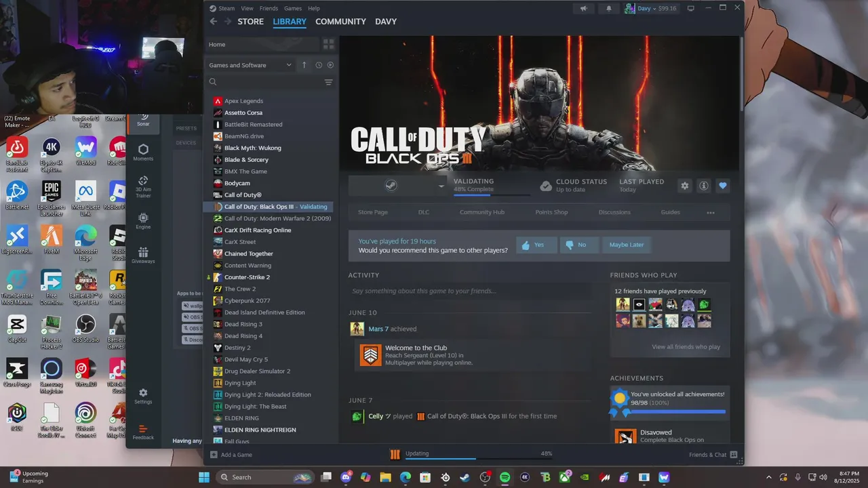Open the Steam announcements megaphone icon
Screen dimensions: 868x488
click(583, 8)
